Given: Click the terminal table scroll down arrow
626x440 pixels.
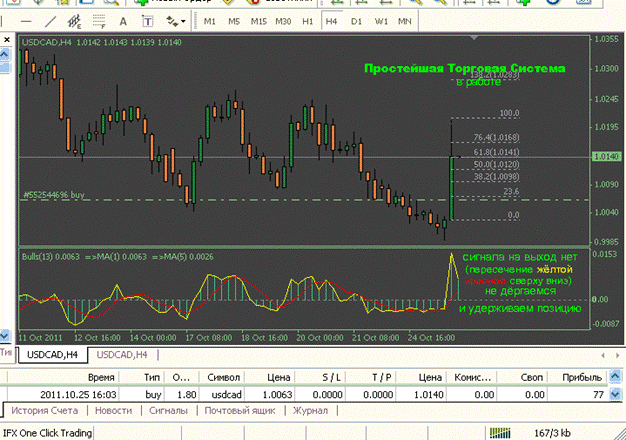Looking at the screenshot, I should [x=615, y=394].
